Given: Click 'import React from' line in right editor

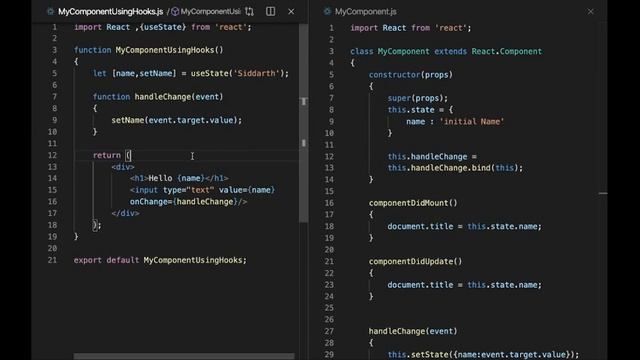Looking at the screenshot, I should point(411,28).
